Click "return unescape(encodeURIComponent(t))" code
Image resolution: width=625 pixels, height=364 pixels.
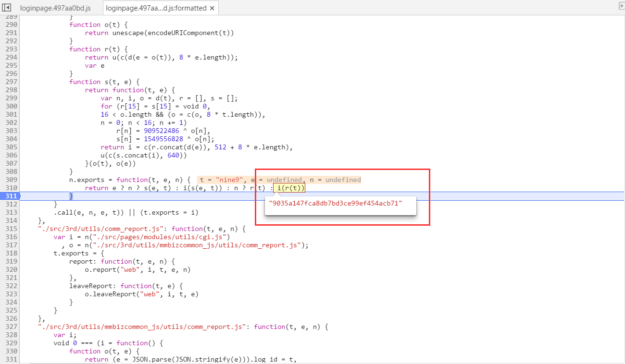[x=159, y=33]
